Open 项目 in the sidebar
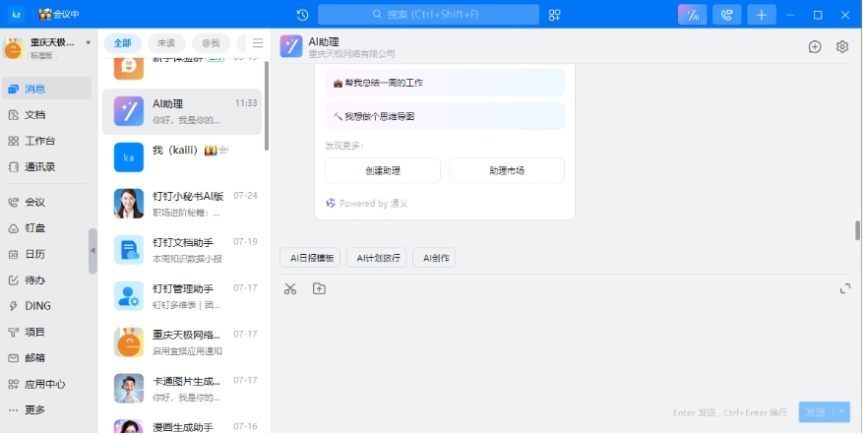This screenshot has height=435, width=868. pos(46,332)
